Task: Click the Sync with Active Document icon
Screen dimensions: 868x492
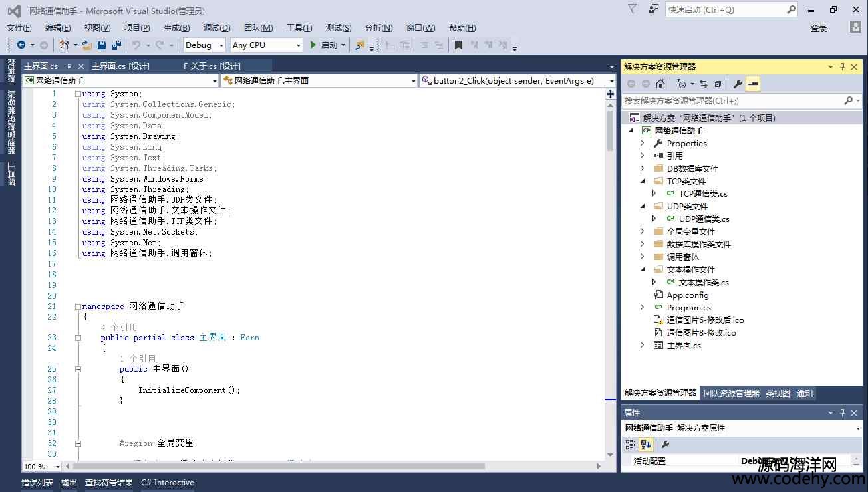Action: (704, 84)
